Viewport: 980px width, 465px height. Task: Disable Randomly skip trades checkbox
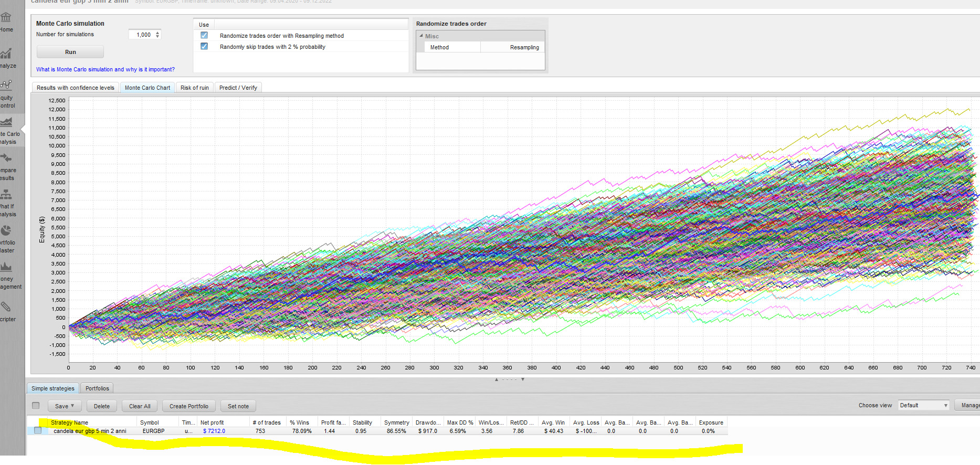click(x=204, y=46)
